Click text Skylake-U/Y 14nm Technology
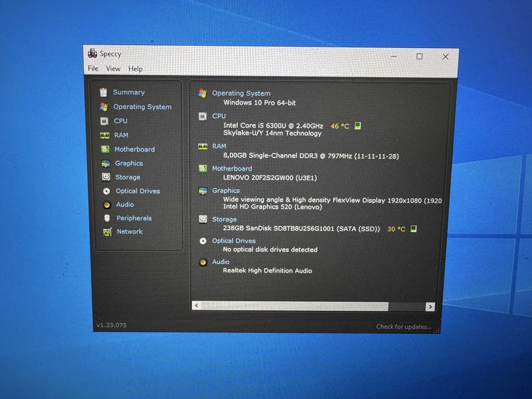This screenshot has height=399, width=532. pos(272,134)
